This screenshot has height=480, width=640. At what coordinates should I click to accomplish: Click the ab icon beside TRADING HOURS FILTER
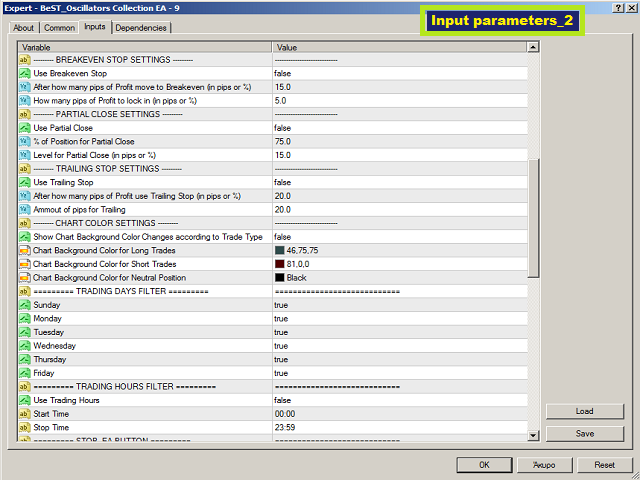click(x=25, y=387)
